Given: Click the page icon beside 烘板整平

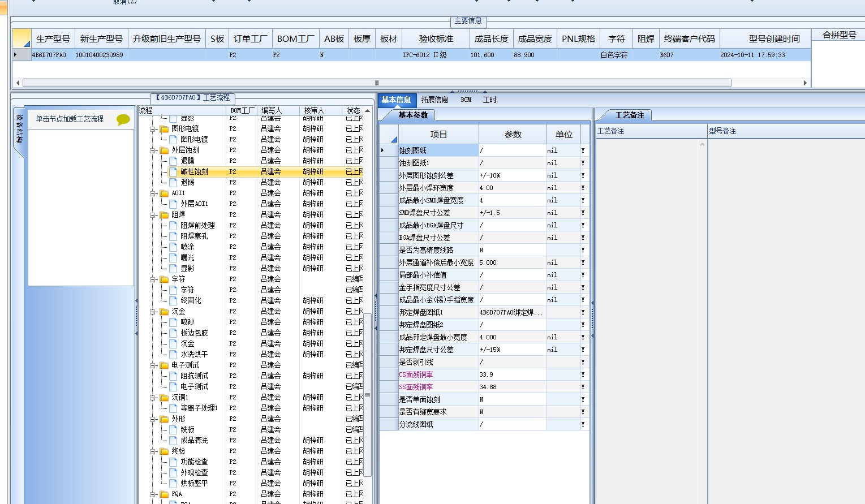Looking at the screenshot, I should (x=174, y=484).
